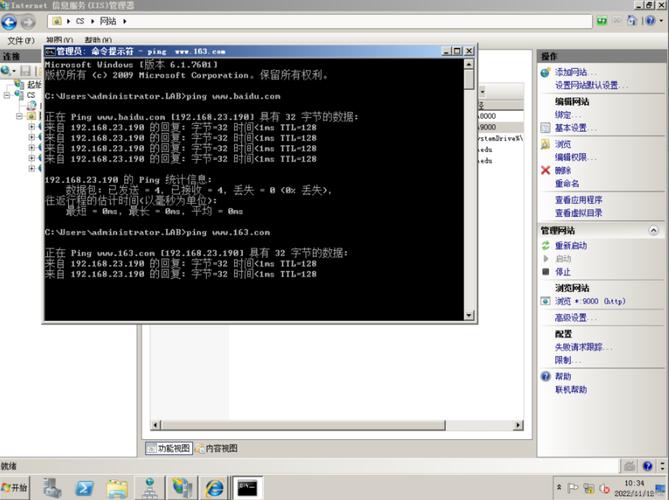The image size is (669, 500).
Task: Click the globe connect icon in Connections toolbar
Action: click(5, 70)
